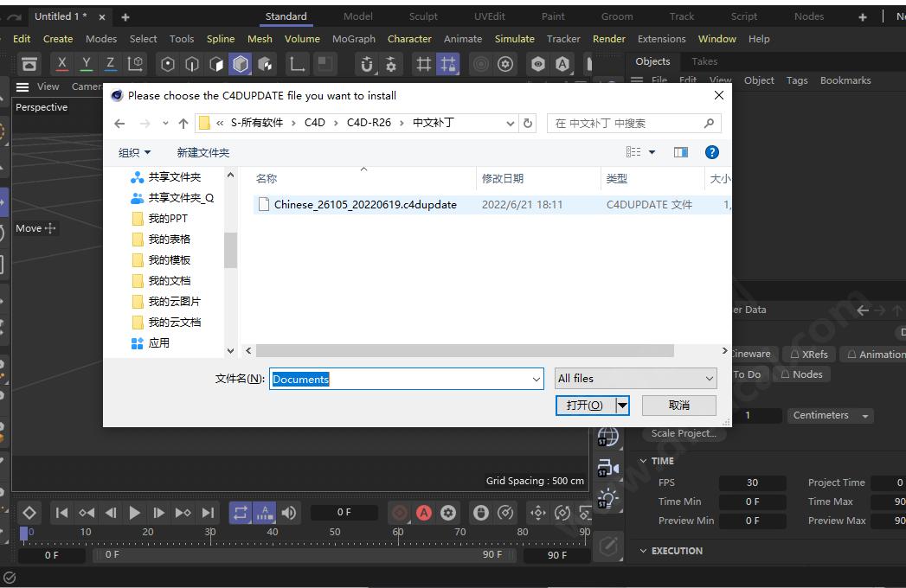Select Points mode hexagon icon

click(168, 63)
